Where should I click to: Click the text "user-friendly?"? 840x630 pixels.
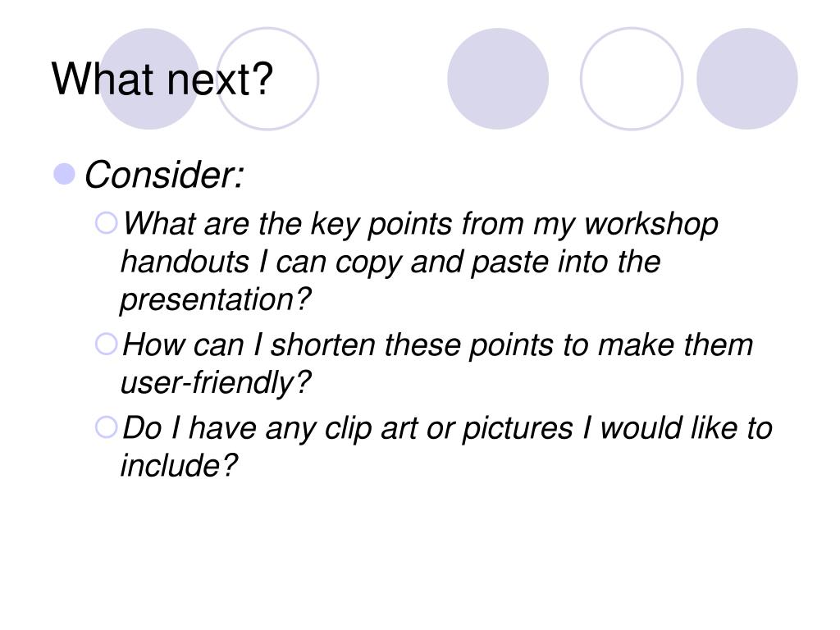[x=216, y=383]
